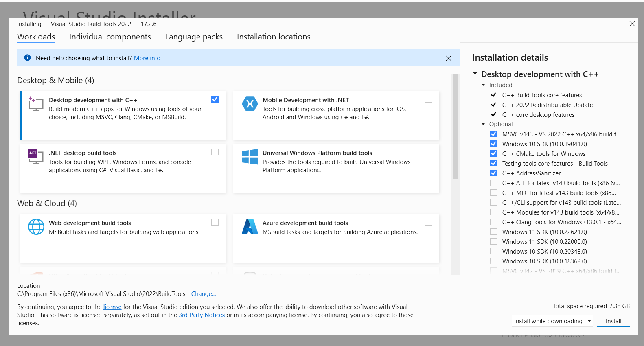Click the Installation details heading

510,57
